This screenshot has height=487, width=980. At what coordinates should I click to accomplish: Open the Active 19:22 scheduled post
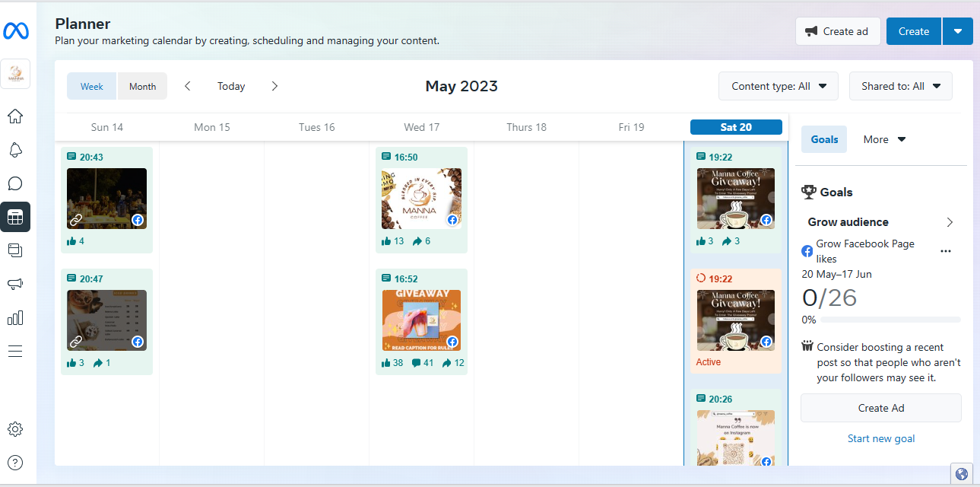coord(736,320)
